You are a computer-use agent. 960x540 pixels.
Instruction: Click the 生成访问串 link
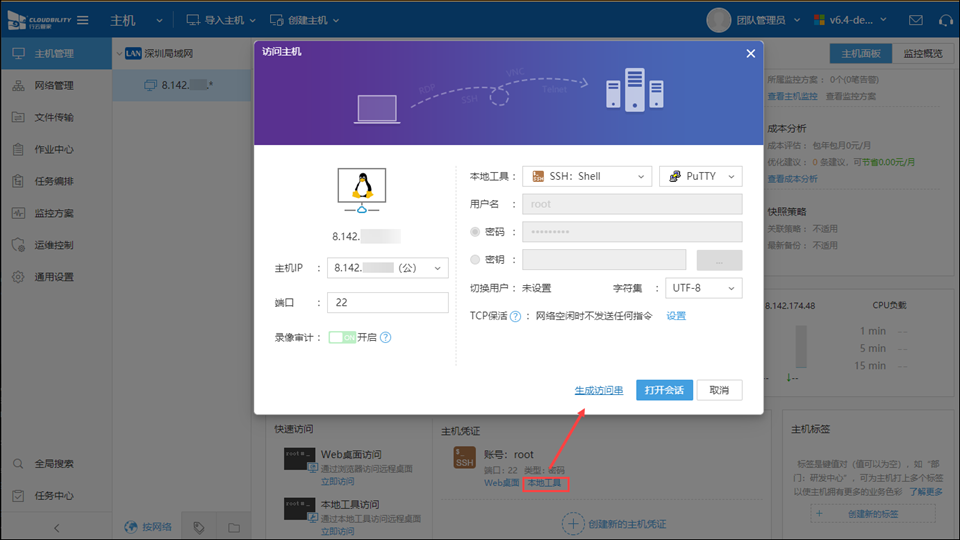(x=599, y=390)
